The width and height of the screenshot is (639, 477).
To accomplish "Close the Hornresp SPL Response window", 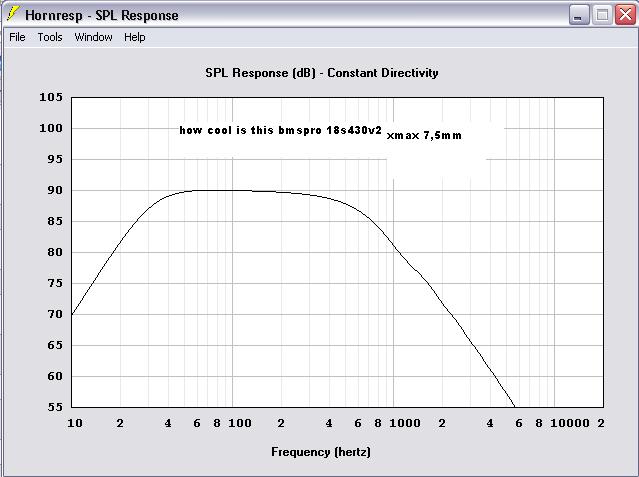I will pos(625,15).
